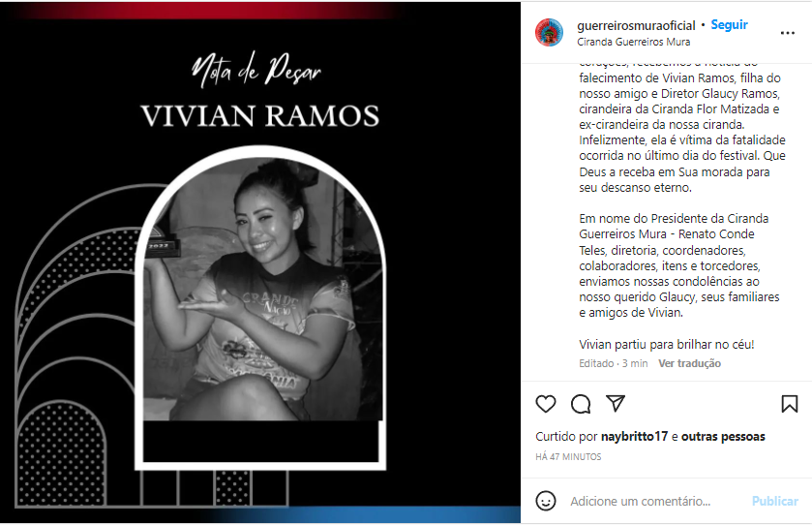Follow the account with Seguir
The height and width of the screenshot is (525, 812).
(x=729, y=25)
